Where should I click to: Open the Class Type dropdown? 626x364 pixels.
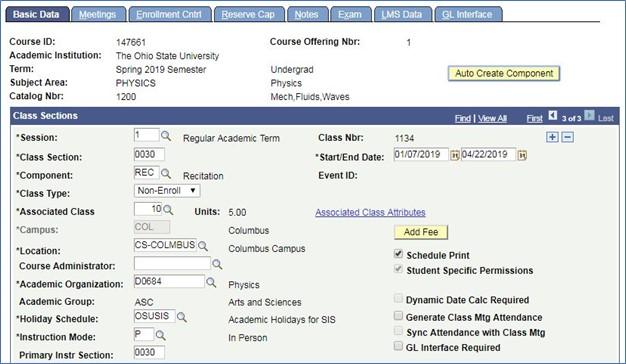(167, 191)
